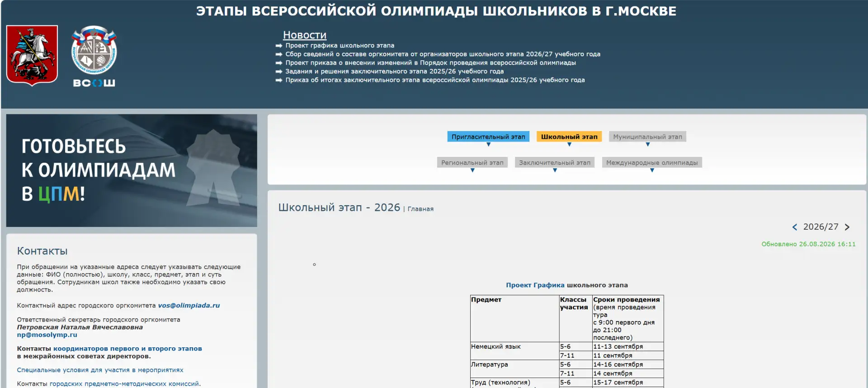
Task: Click the 15-17 сентября date cell
Action: coord(628,383)
